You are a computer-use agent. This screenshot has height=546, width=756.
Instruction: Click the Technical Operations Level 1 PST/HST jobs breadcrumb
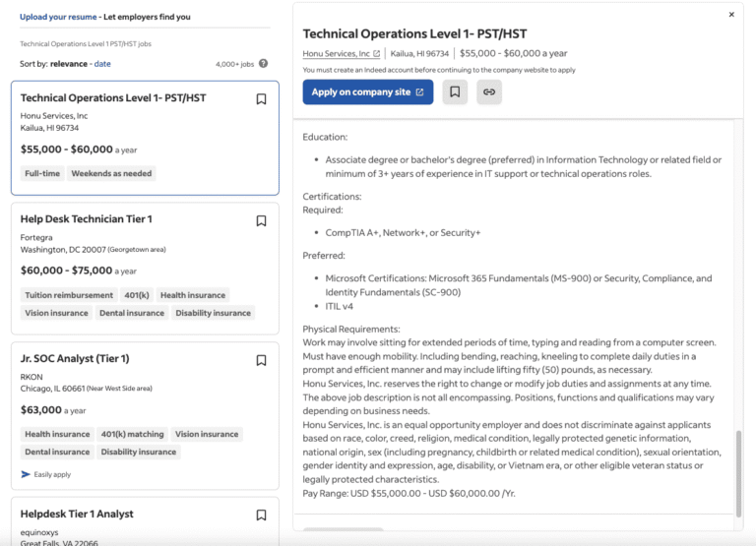coord(86,44)
